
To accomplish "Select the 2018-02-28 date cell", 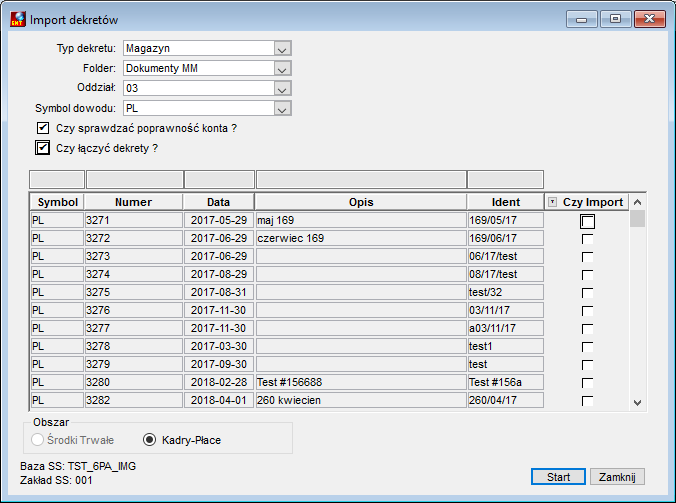I will tap(219, 382).
